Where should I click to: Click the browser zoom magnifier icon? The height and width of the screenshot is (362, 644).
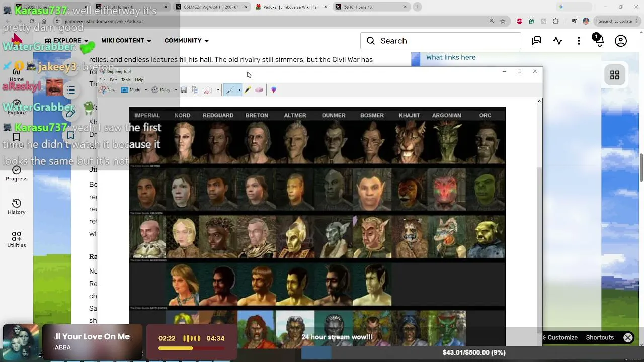(492, 21)
